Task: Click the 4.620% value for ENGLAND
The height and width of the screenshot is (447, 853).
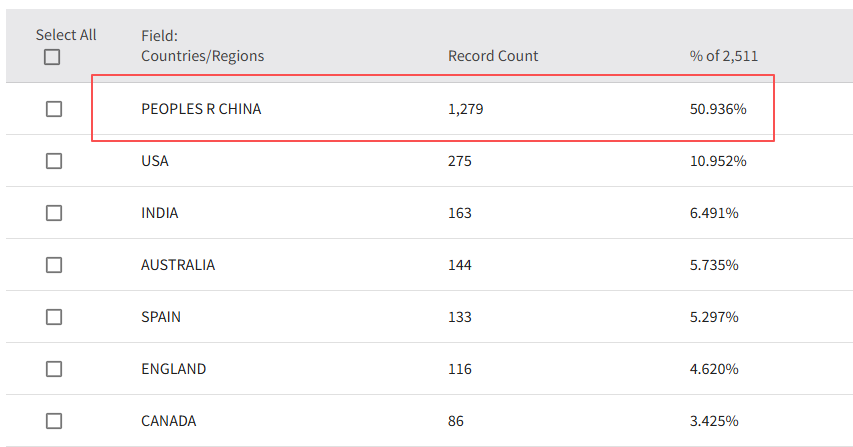Action: (x=714, y=369)
